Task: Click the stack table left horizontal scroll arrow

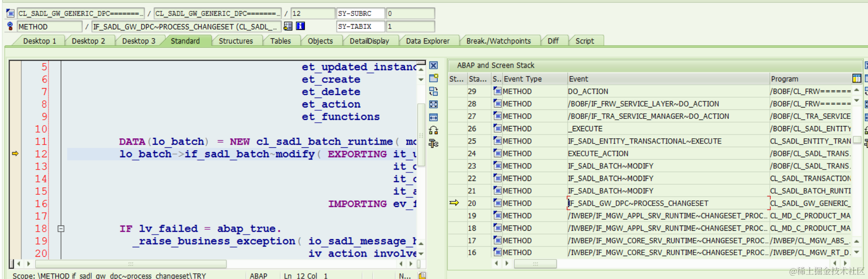Action: click(x=496, y=263)
